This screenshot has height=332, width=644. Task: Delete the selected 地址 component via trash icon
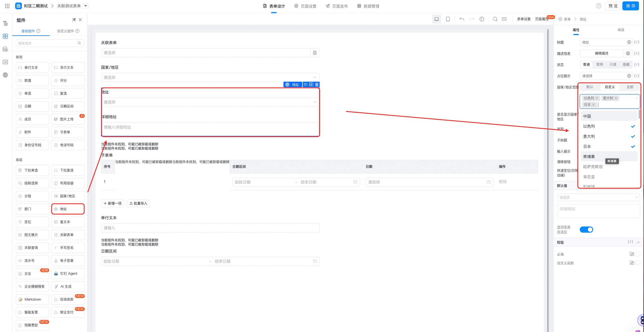pos(317,84)
